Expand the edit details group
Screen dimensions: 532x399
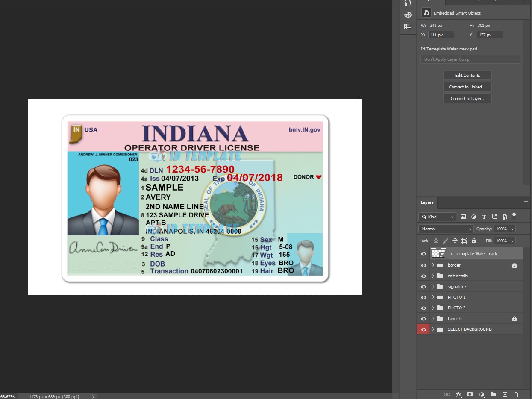coord(433,276)
